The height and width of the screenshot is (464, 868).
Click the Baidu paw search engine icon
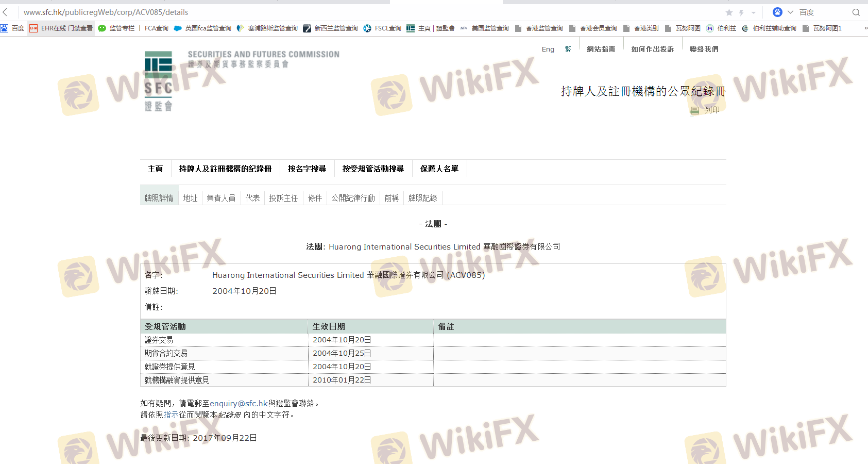(777, 12)
